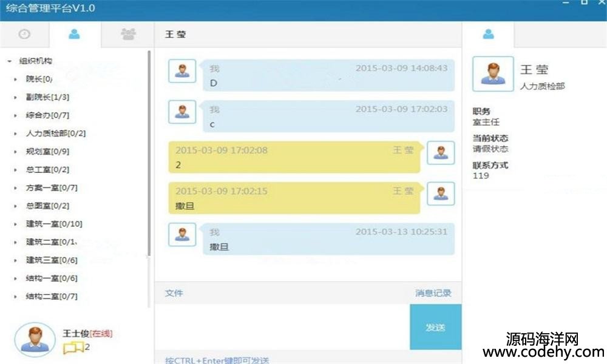
Task: Click the avatar beside message c
Action: 182,112
